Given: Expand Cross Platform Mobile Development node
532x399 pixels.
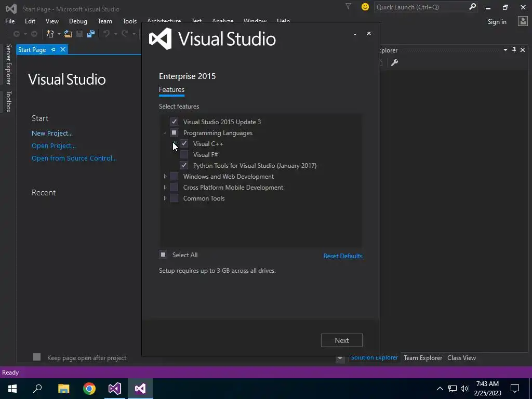Looking at the screenshot, I should [x=165, y=187].
